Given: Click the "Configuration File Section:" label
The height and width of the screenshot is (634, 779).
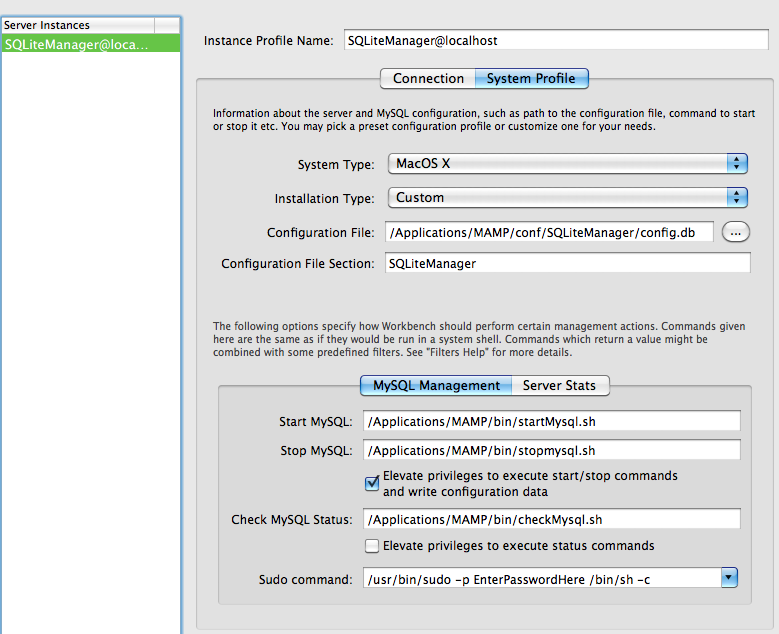Looking at the screenshot, I should [x=298, y=263].
